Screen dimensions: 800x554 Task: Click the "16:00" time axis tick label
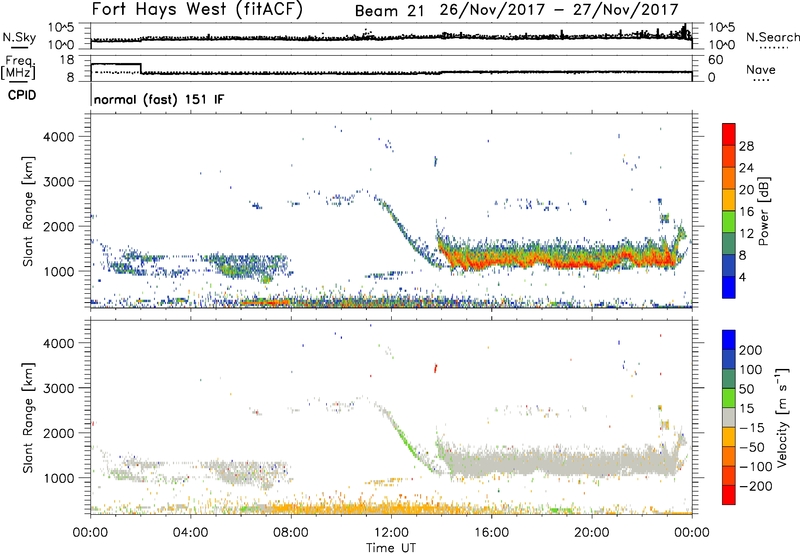(x=491, y=533)
